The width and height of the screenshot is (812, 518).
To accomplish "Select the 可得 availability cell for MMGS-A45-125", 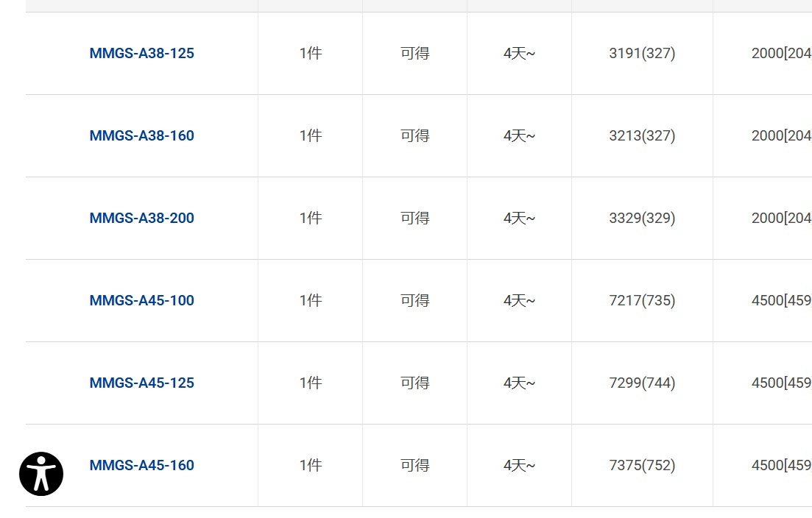I will pyautogui.click(x=414, y=383).
